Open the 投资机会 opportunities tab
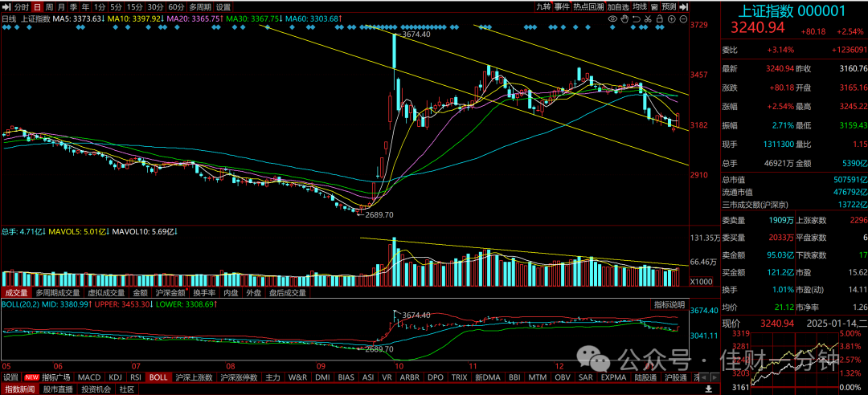 pyautogui.click(x=96, y=389)
